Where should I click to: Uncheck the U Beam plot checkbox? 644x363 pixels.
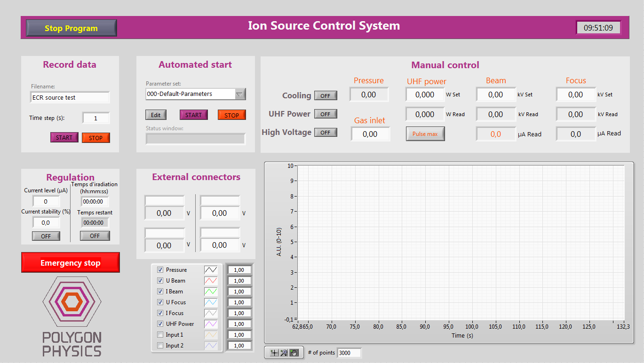[x=160, y=281]
